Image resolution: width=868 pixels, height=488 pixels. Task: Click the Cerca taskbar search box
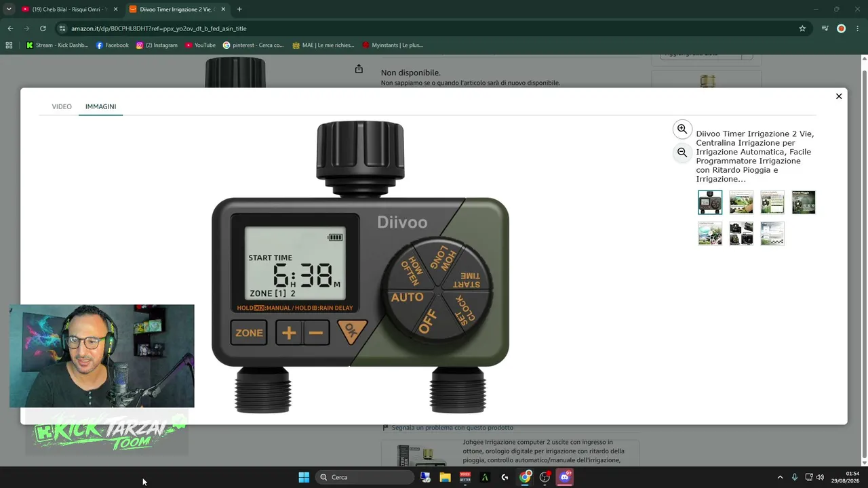pyautogui.click(x=365, y=477)
